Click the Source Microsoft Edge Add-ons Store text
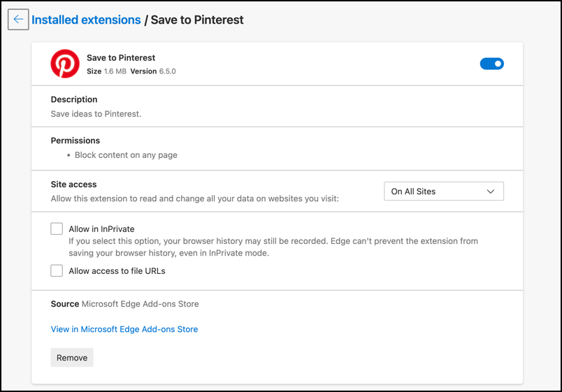Image resolution: width=562 pixels, height=392 pixels. tap(124, 304)
